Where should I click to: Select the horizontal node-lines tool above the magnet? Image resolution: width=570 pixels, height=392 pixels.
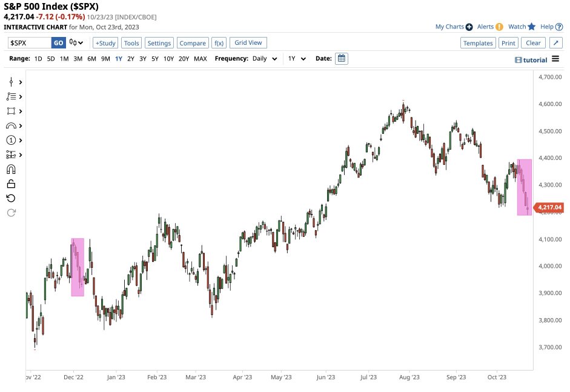click(11, 155)
